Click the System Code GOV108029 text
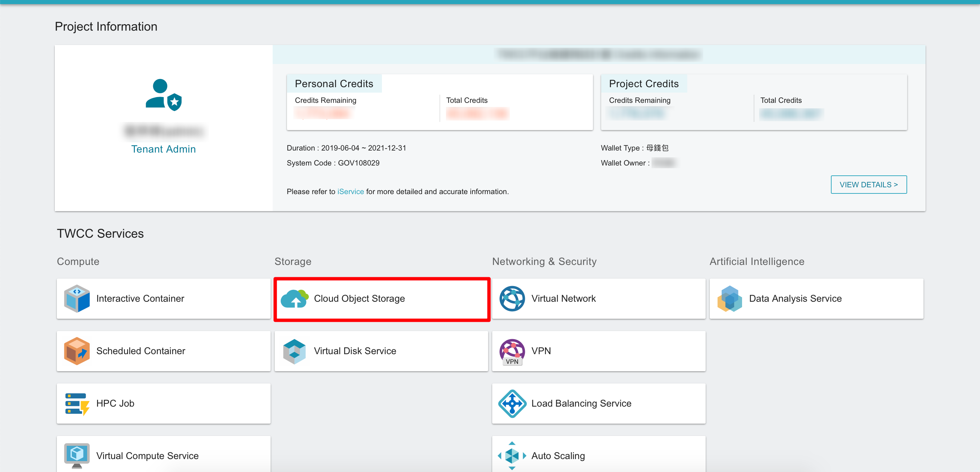This screenshot has height=472, width=980. (333, 163)
